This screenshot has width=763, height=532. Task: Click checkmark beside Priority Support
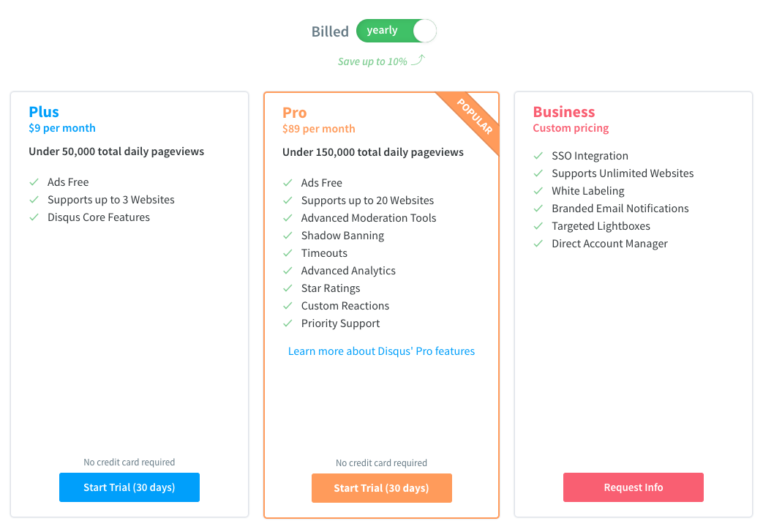pyautogui.click(x=287, y=323)
